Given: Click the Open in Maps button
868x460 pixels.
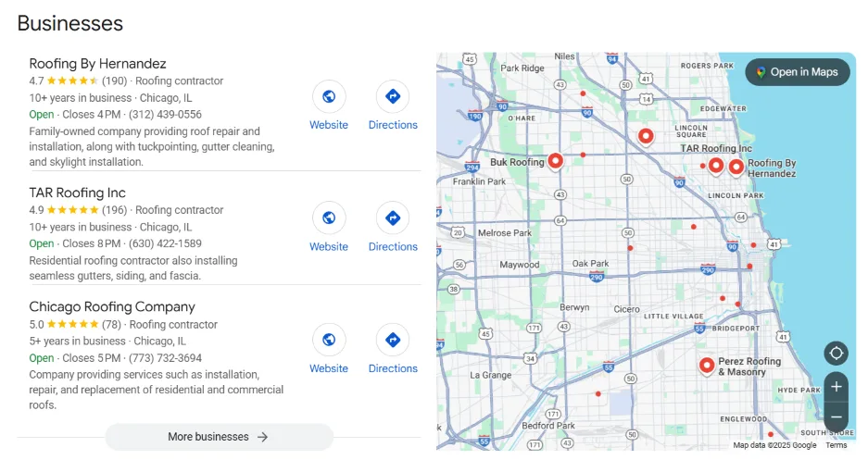Looking at the screenshot, I should click(x=798, y=72).
